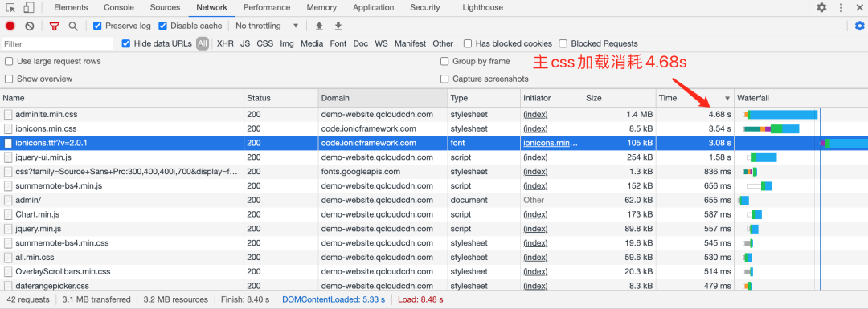
Task: Activate the inspect element picker icon
Action: pos(10,8)
